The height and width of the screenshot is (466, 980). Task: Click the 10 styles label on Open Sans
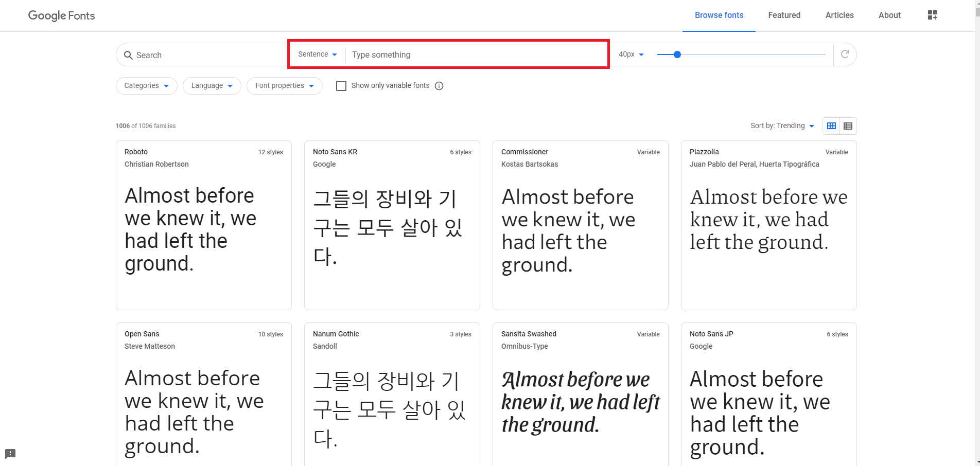click(x=271, y=334)
